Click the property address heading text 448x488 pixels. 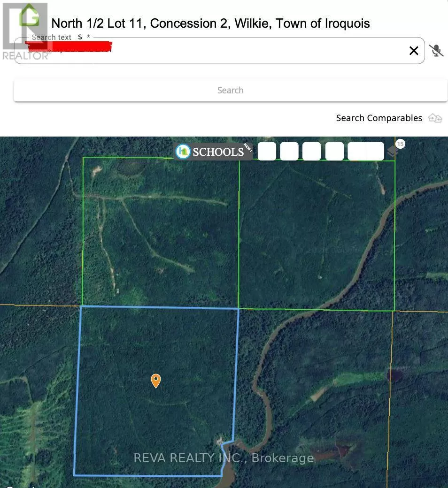[x=210, y=23]
